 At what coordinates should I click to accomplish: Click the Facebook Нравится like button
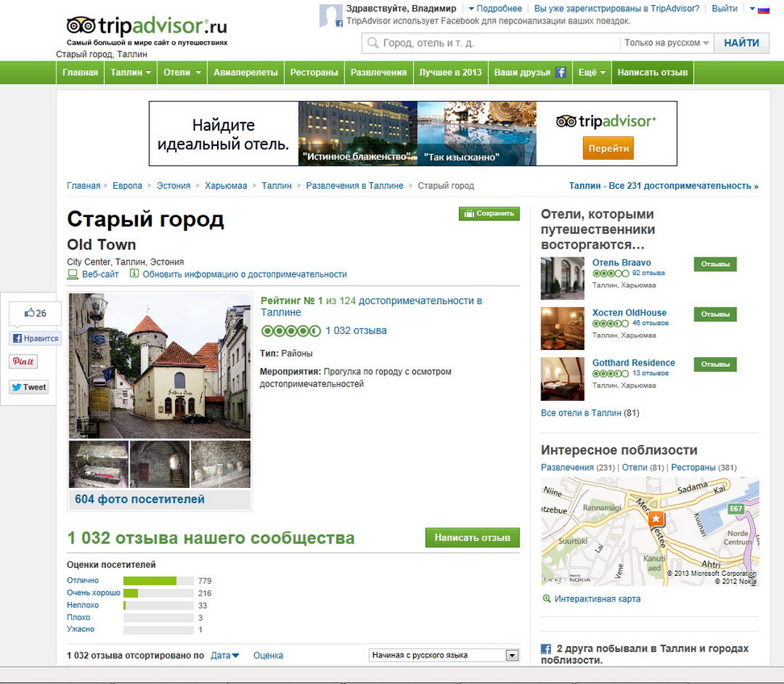coord(35,339)
